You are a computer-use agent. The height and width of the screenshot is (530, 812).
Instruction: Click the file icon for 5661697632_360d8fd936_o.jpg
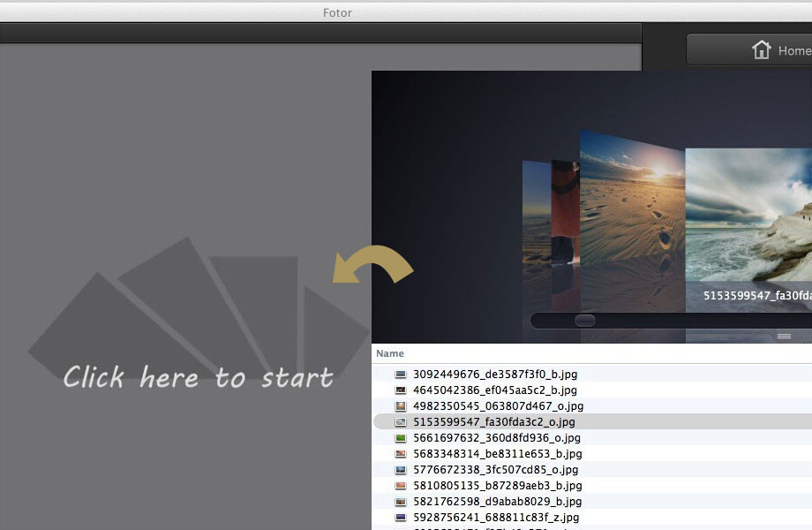point(401,438)
